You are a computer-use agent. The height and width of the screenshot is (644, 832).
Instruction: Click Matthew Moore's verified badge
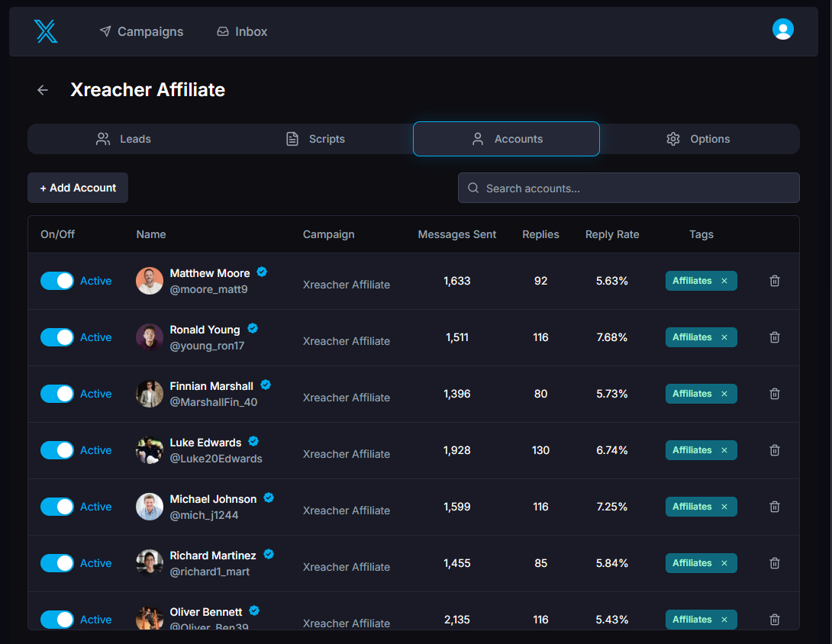point(262,272)
